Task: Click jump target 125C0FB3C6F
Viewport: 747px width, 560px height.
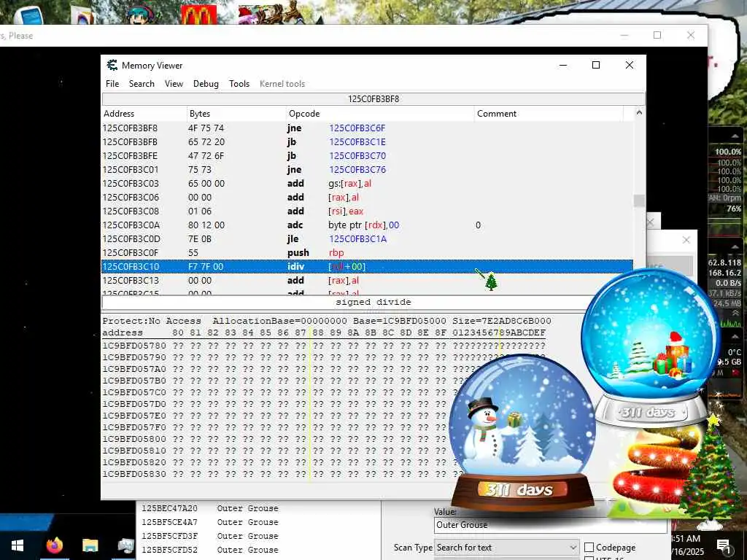Action: point(357,128)
